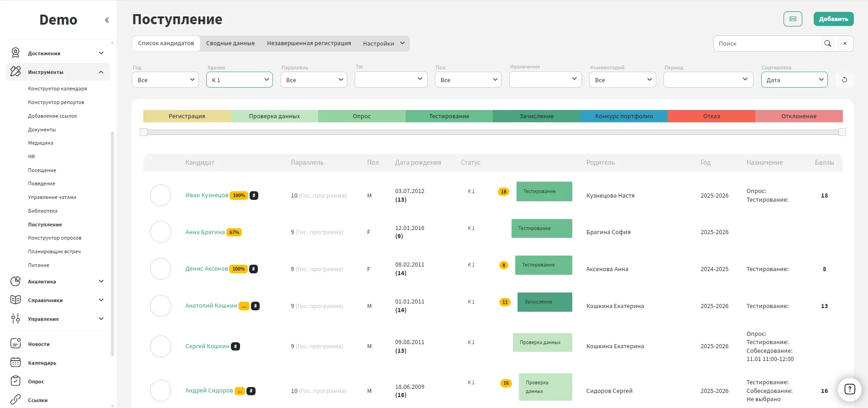Open the Сортировка dropdown set to Дата

coord(794,80)
